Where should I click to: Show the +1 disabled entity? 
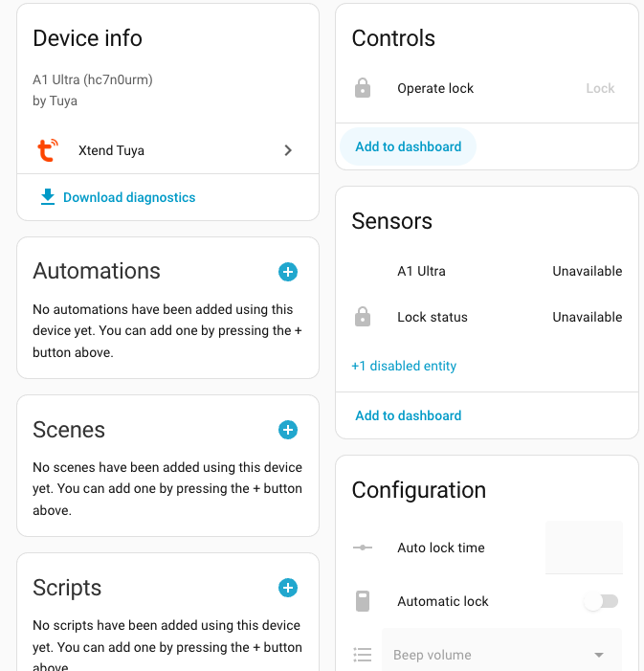click(404, 366)
